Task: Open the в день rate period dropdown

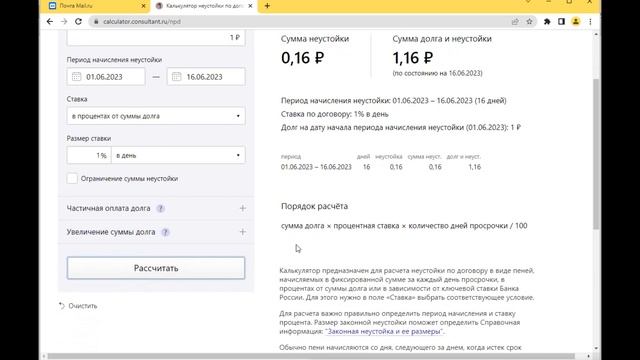Action: coord(178,155)
